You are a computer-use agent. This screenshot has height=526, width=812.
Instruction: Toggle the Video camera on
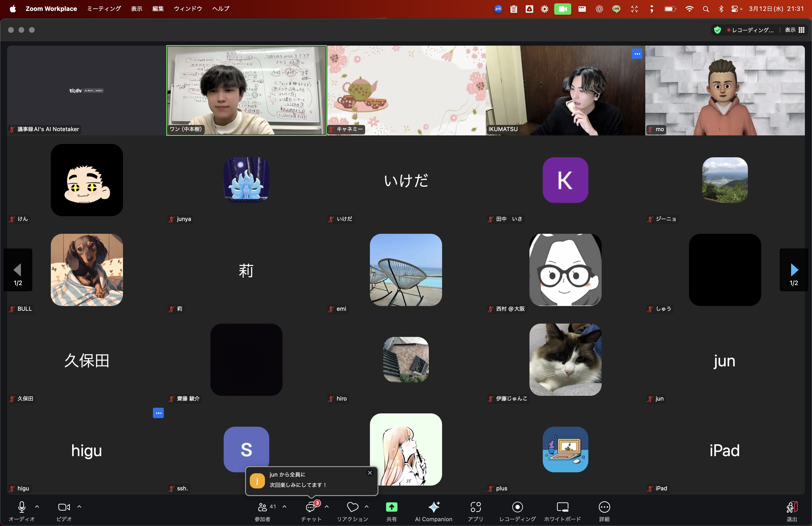point(64,507)
